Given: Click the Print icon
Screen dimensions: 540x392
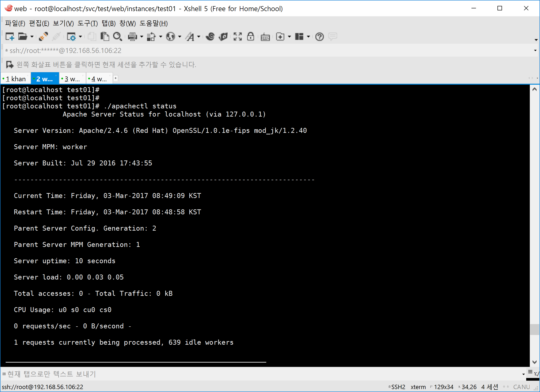Looking at the screenshot, I should pos(132,37).
